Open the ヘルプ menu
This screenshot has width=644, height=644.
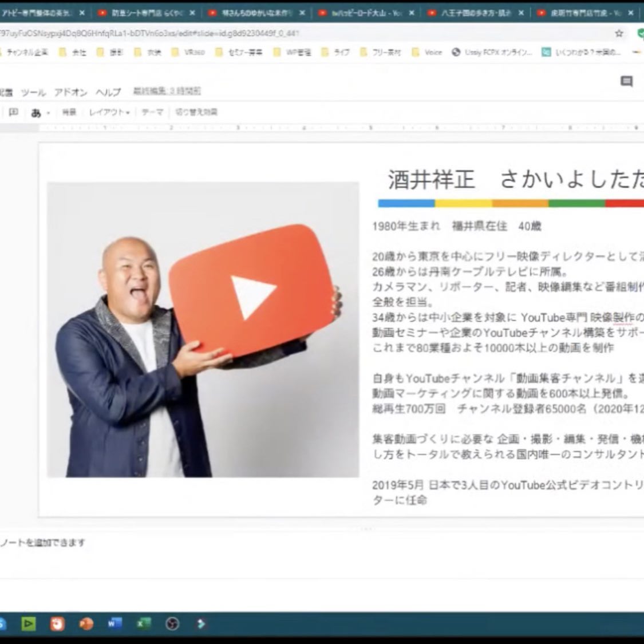(108, 92)
